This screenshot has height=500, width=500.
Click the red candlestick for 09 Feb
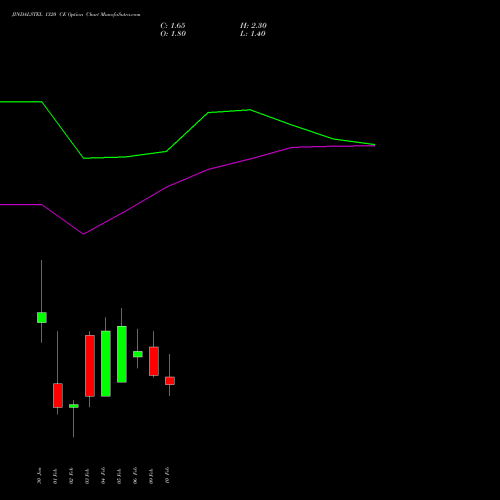click(154, 361)
